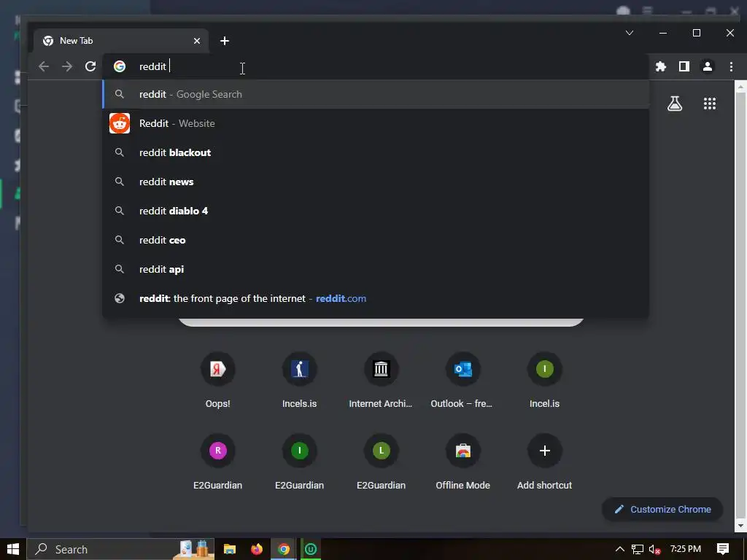Select the 'reddit blackout' suggestion
This screenshot has height=560, width=747.
[376, 152]
